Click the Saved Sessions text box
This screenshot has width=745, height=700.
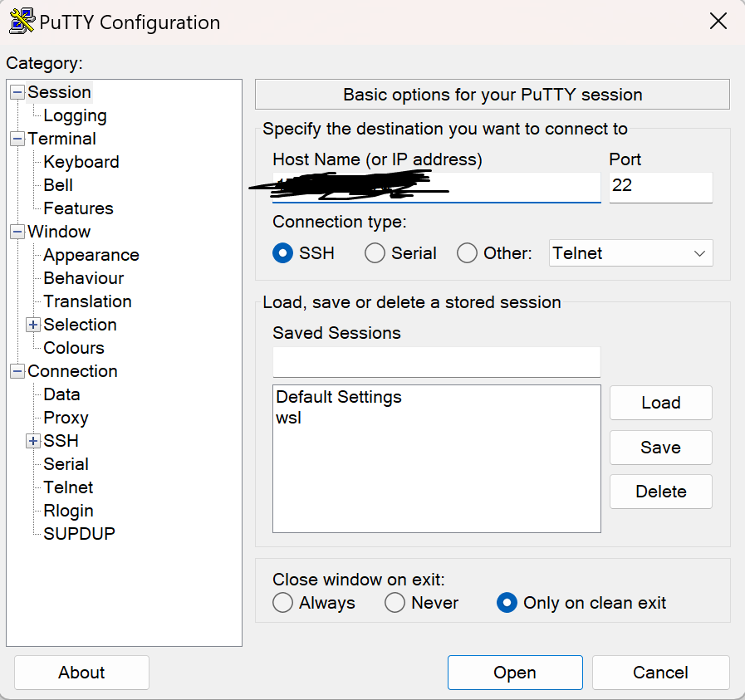pyautogui.click(x=437, y=362)
